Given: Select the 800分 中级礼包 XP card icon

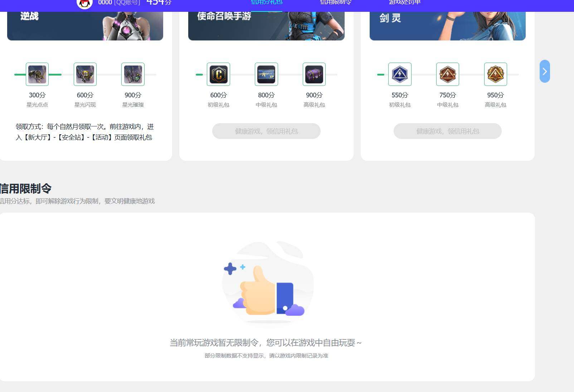Looking at the screenshot, I should [x=266, y=74].
